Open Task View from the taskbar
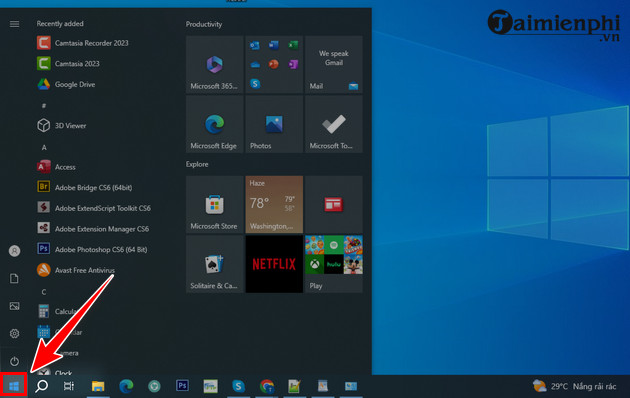 (x=69, y=386)
